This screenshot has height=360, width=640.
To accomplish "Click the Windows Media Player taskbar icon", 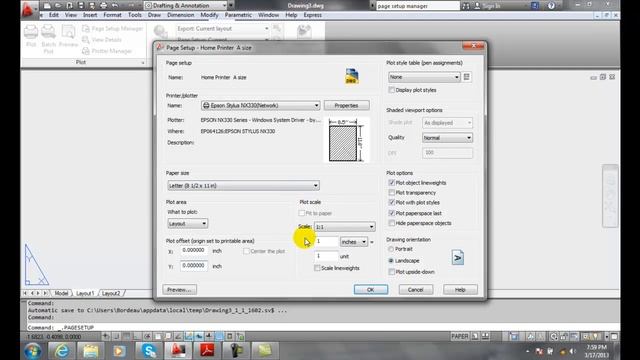I will pos(120,351).
